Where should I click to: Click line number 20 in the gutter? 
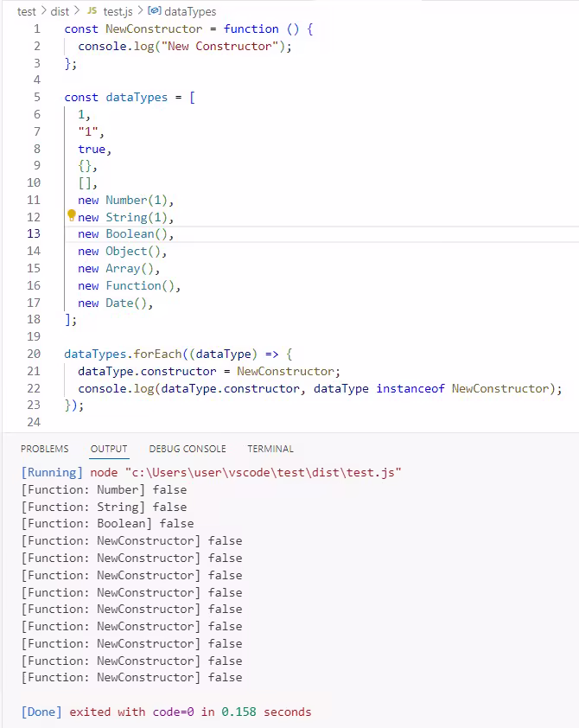click(34, 354)
